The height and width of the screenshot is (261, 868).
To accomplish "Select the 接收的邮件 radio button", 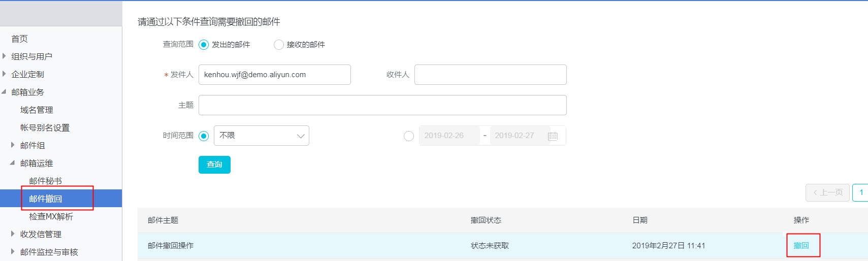I will click(x=278, y=45).
